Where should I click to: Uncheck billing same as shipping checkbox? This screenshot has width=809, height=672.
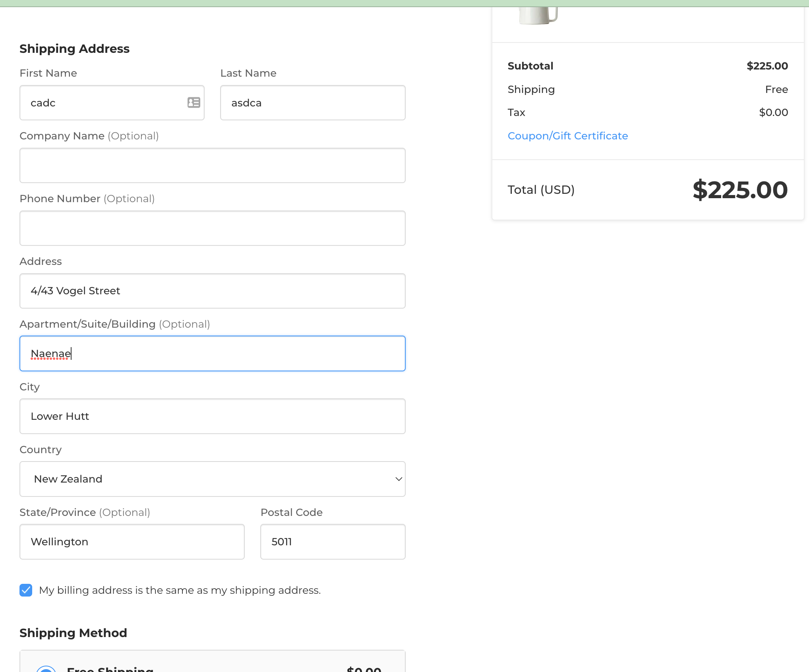[26, 590]
